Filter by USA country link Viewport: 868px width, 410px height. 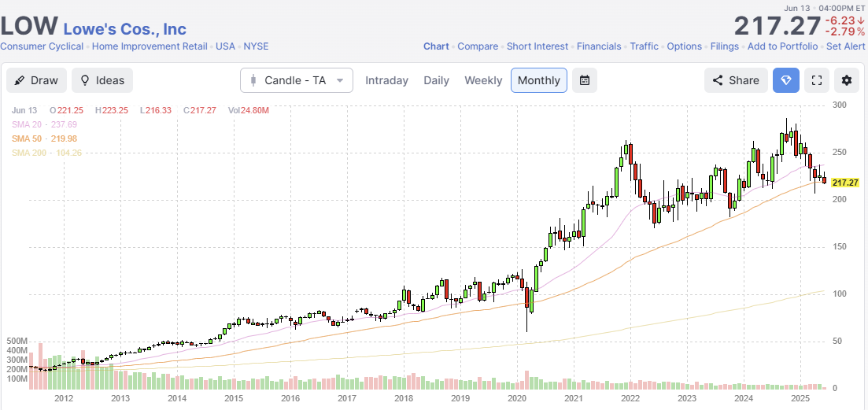[x=225, y=46]
